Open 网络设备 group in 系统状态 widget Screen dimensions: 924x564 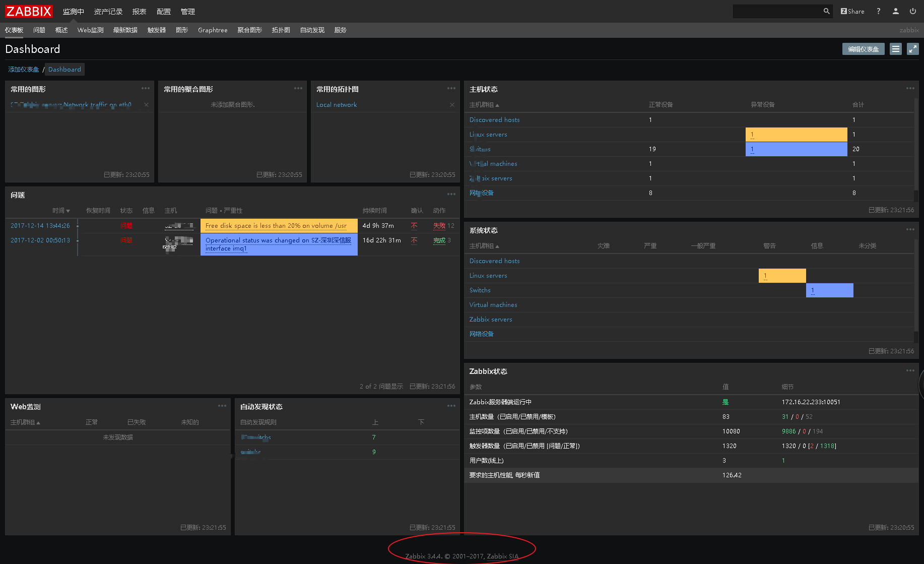(482, 334)
